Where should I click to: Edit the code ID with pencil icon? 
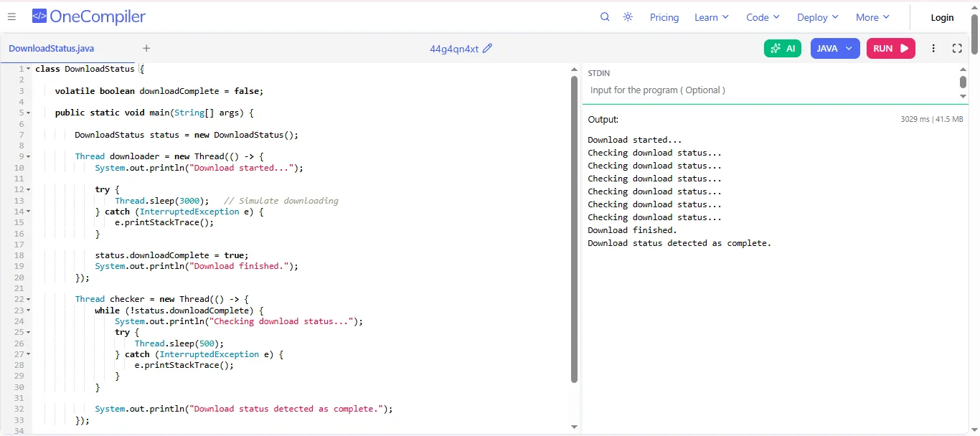coord(488,49)
